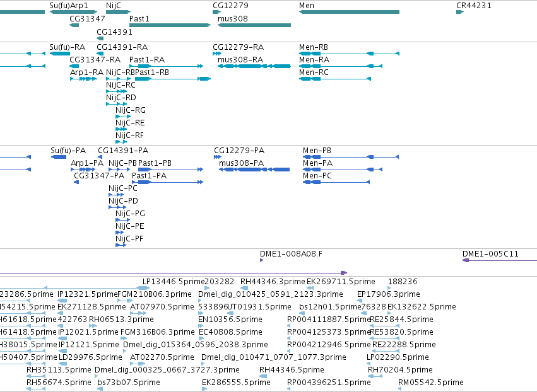Click the RH06513.3prime EST label

(x=121, y=320)
